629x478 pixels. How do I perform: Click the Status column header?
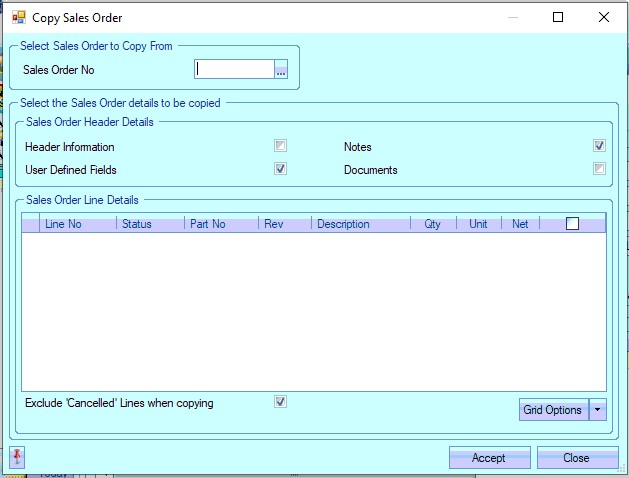click(x=137, y=224)
